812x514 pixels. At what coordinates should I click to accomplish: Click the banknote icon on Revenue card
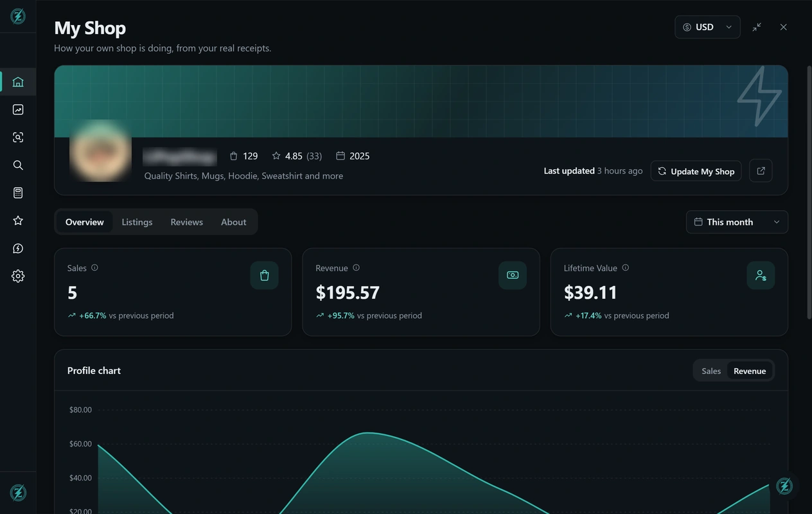pyautogui.click(x=513, y=275)
